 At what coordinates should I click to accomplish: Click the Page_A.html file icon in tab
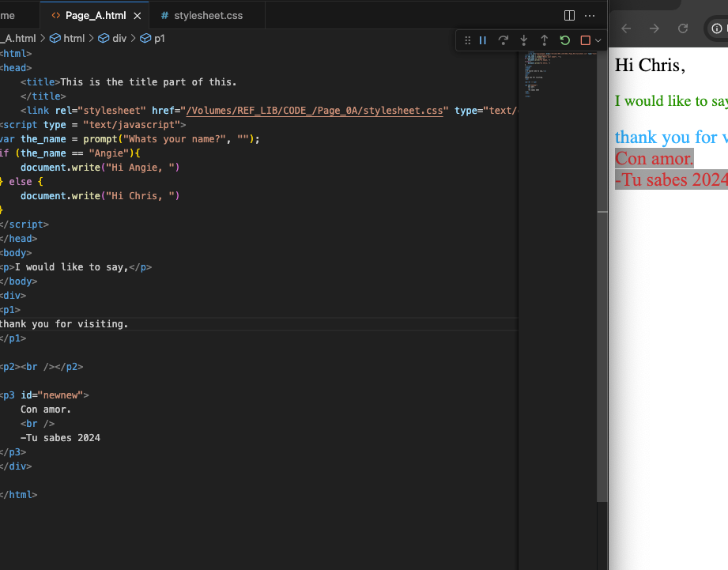click(55, 16)
